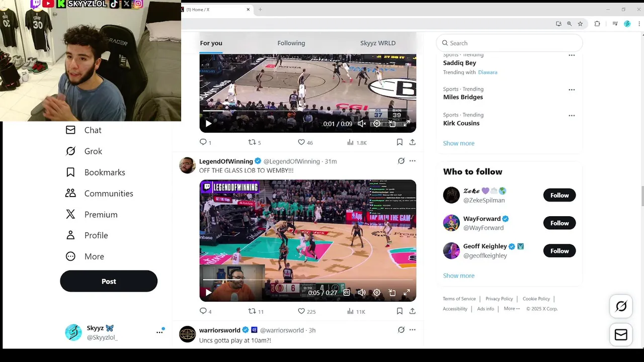Show more Who to follow suggestions
Image resolution: width=644 pixels, height=362 pixels.
pos(458,276)
